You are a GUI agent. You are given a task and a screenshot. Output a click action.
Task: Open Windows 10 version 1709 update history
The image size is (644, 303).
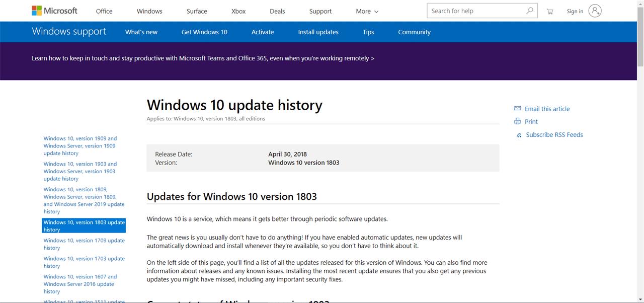point(84,244)
